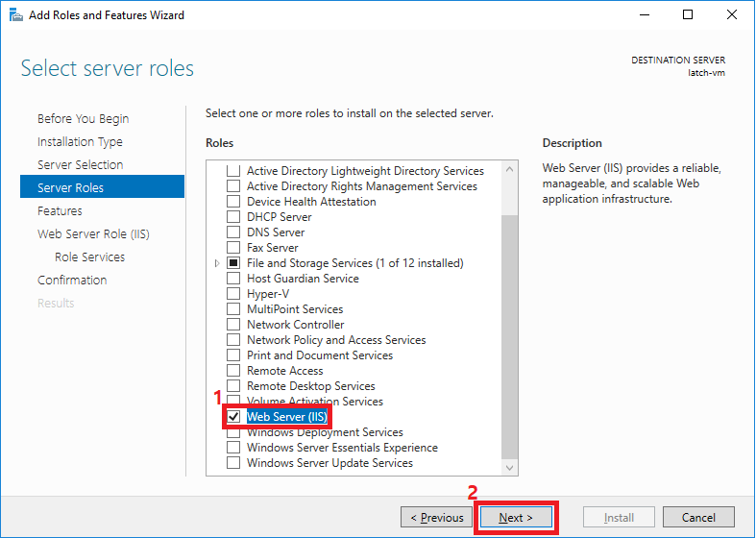Select the Fax Server label text
The width and height of the screenshot is (756, 538).
coord(273,248)
